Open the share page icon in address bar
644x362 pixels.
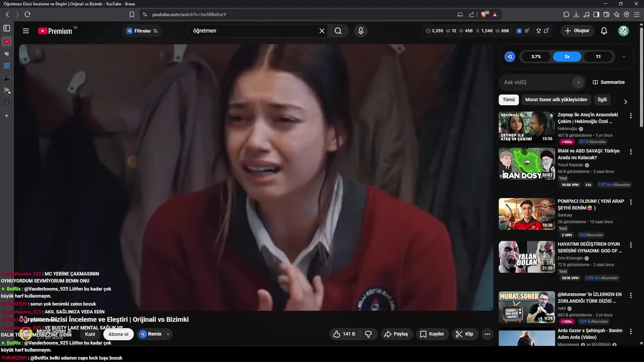pyautogui.click(x=471, y=15)
